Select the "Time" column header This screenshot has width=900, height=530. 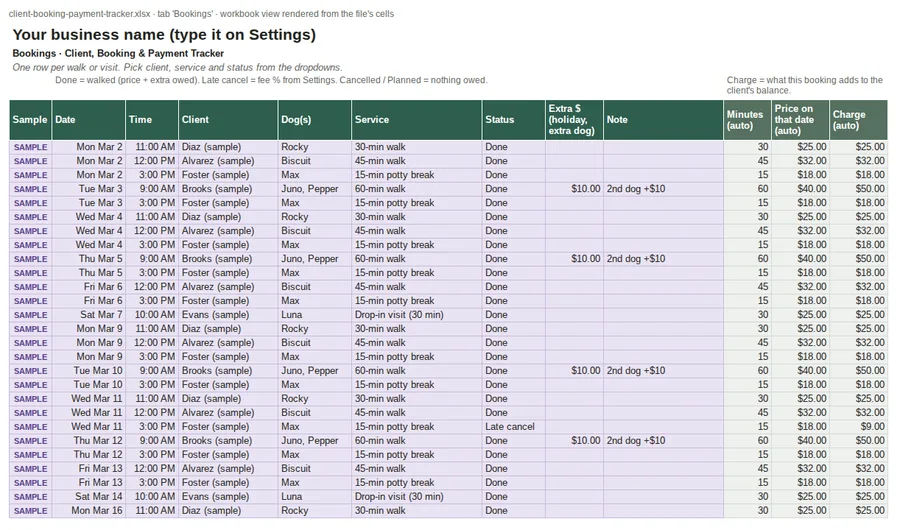click(x=152, y=119)
